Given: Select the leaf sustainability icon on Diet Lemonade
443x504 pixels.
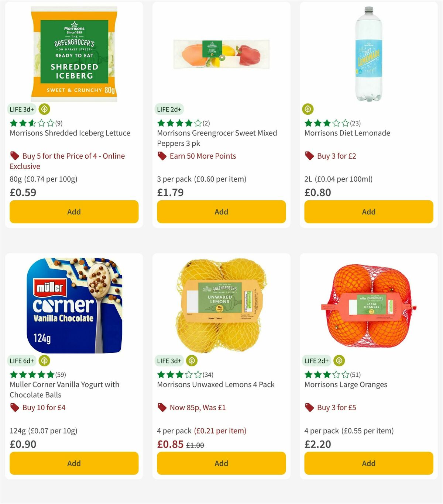Looking at the screenshot, I should pos(309,109).
